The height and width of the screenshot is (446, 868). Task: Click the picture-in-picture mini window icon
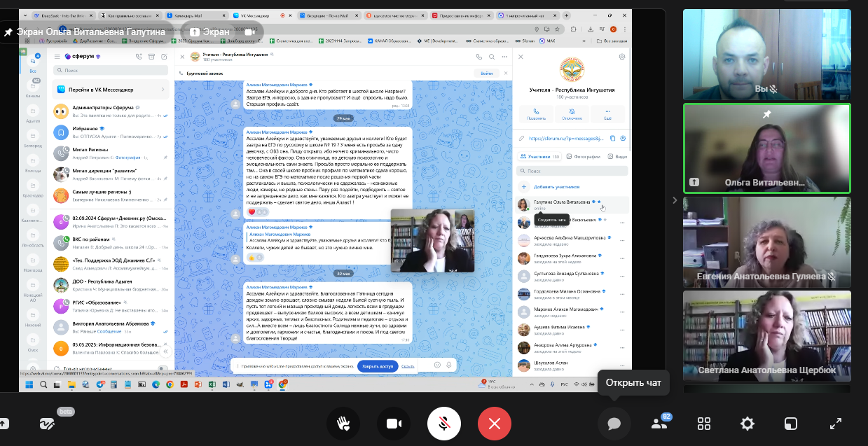791,424
